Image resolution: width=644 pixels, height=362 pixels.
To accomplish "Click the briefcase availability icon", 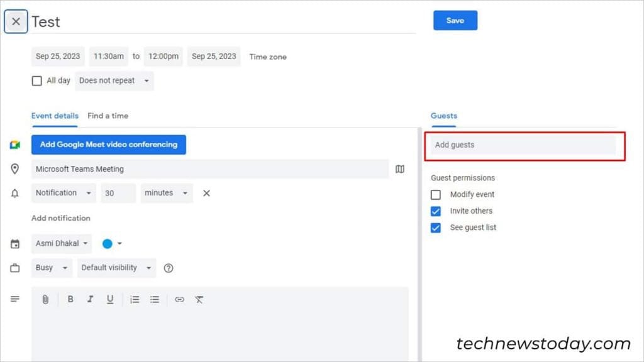I will click(x=15, y=268).
